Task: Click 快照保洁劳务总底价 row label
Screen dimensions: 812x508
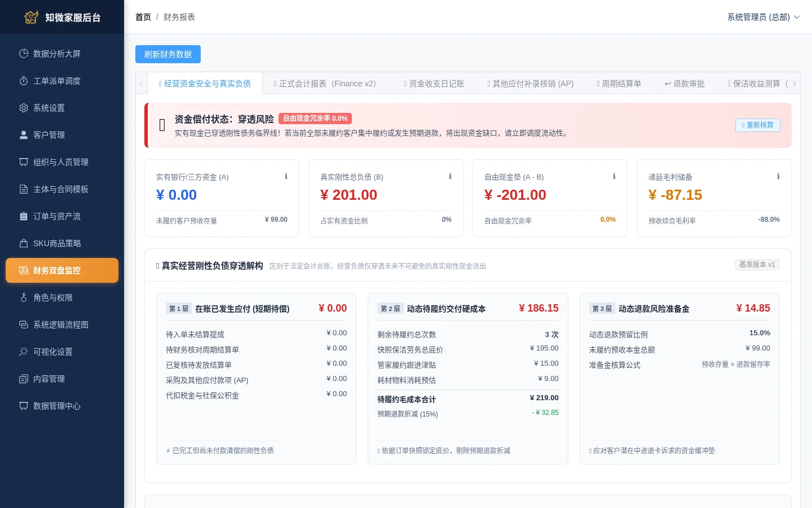Action: 411,349
